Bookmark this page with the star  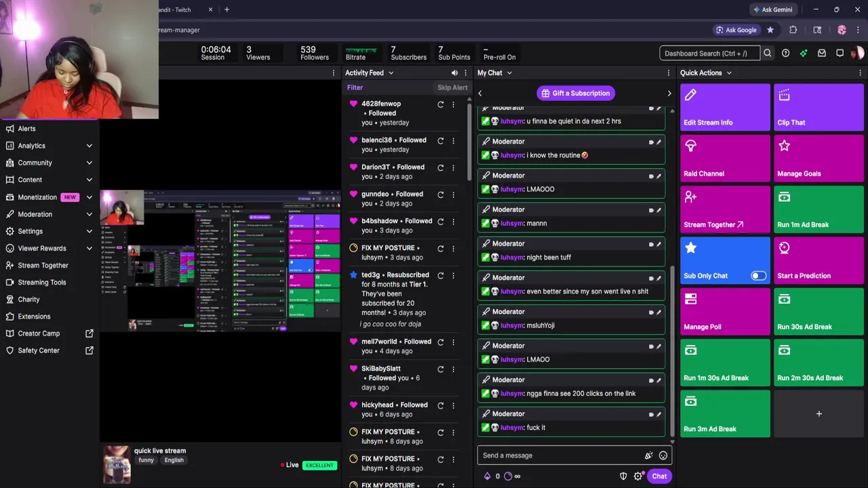(x=770, y=30)
